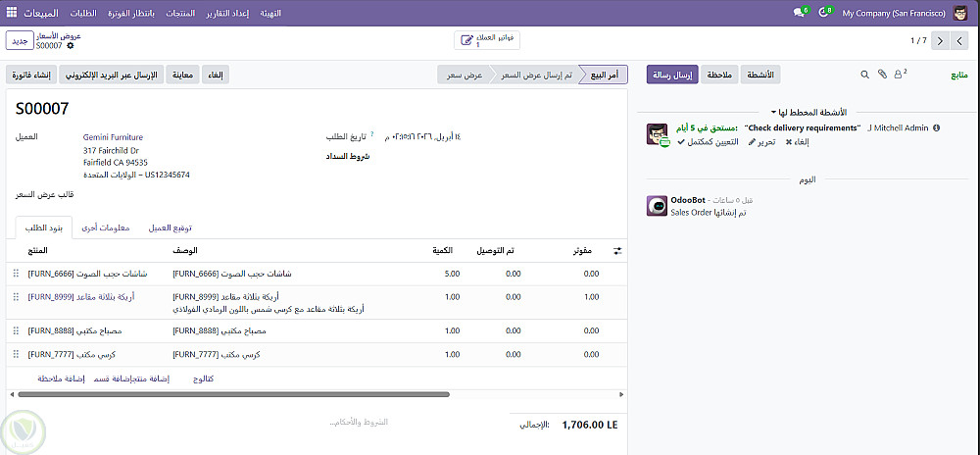980x455 pixels.
Task: Click the paperclip attachments icon
Action: click(882, 75)
